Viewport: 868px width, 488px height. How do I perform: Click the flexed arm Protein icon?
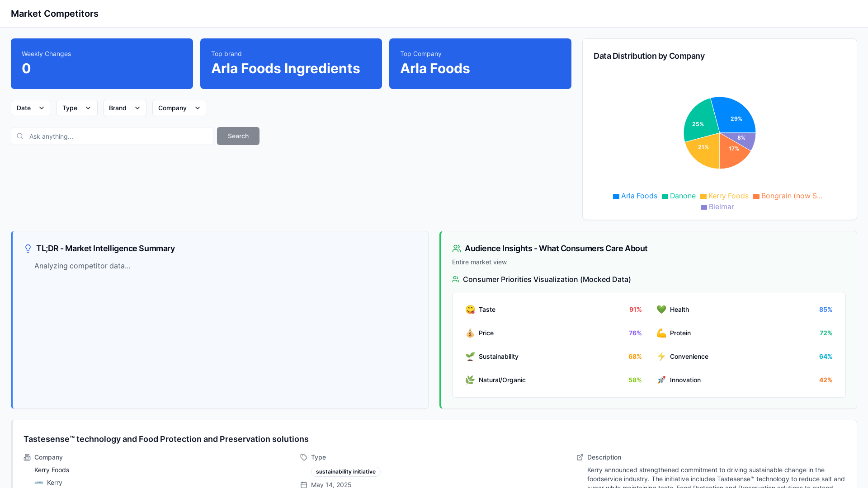[661, 333]
